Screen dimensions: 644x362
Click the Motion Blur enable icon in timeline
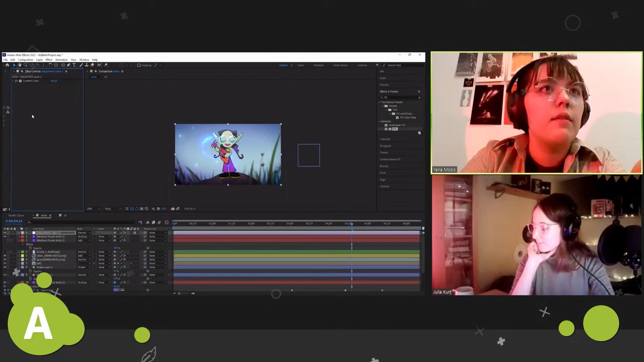click(159, 222)
